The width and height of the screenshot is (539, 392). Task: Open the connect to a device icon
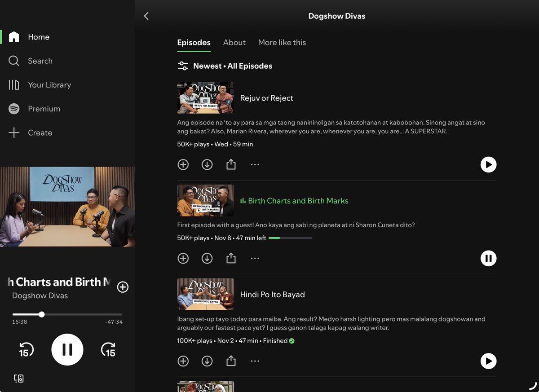(18, 379)
